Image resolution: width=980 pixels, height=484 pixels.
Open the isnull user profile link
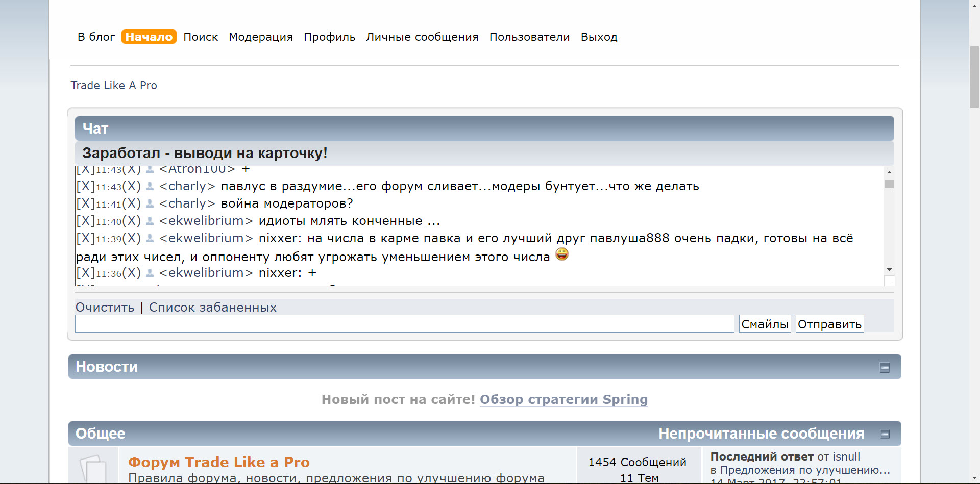click(846, 457)
